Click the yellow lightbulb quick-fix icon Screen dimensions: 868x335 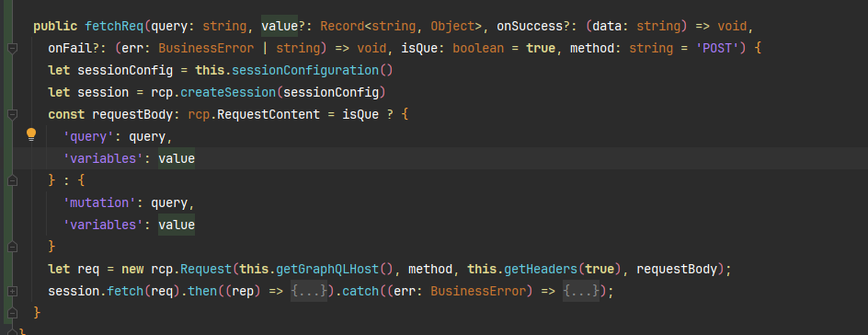[x=31, y=134]
